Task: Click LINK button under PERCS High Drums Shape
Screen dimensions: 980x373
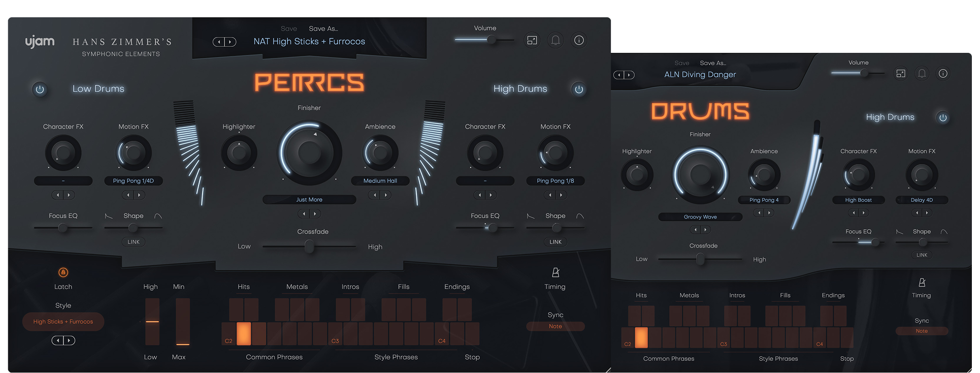Action: 556,242
